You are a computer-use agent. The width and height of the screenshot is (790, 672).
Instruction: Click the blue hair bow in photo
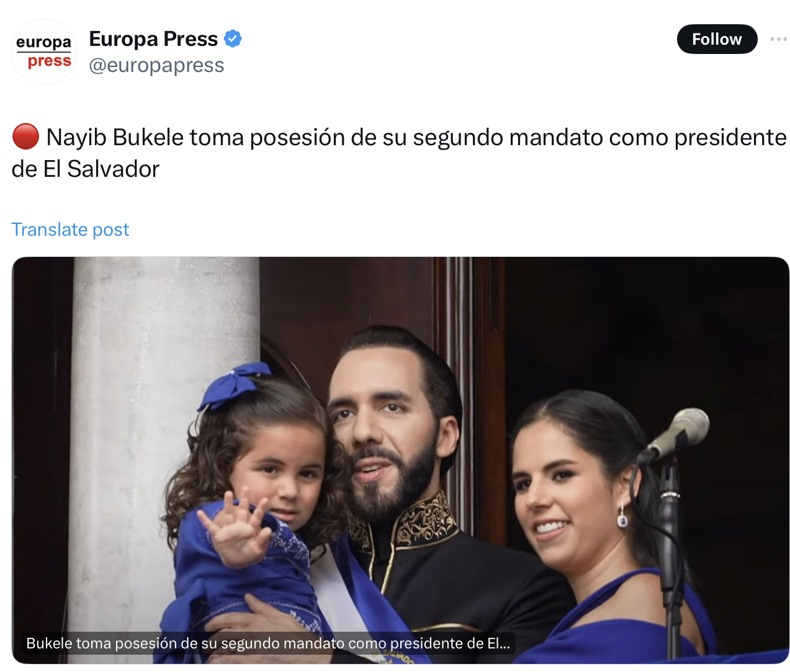tap(234, 385)
